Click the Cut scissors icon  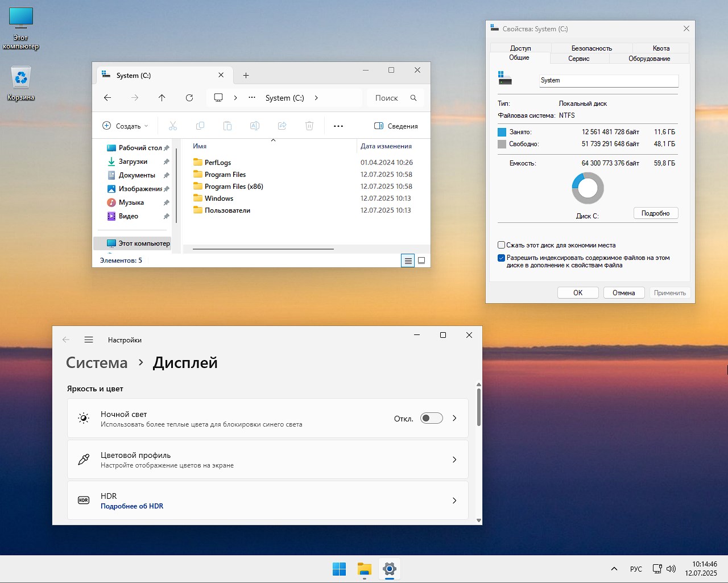[x=173, y=126]
